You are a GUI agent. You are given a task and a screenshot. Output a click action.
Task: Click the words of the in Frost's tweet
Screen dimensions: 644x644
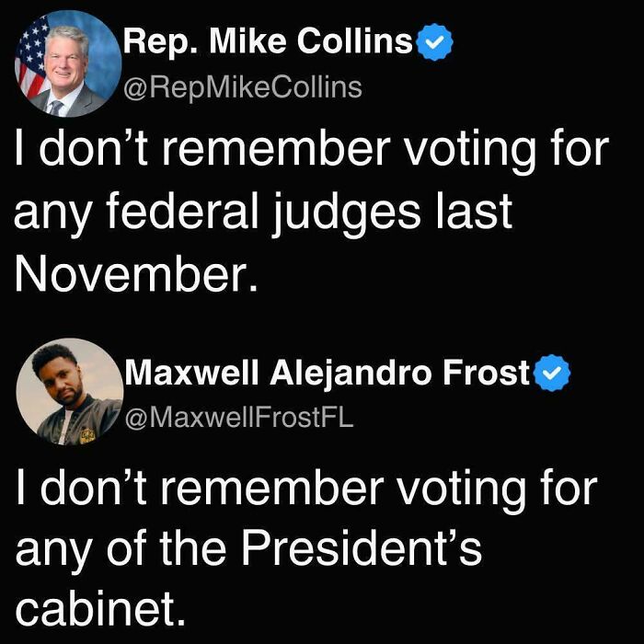pyautogui.click(x=167, y=546)
